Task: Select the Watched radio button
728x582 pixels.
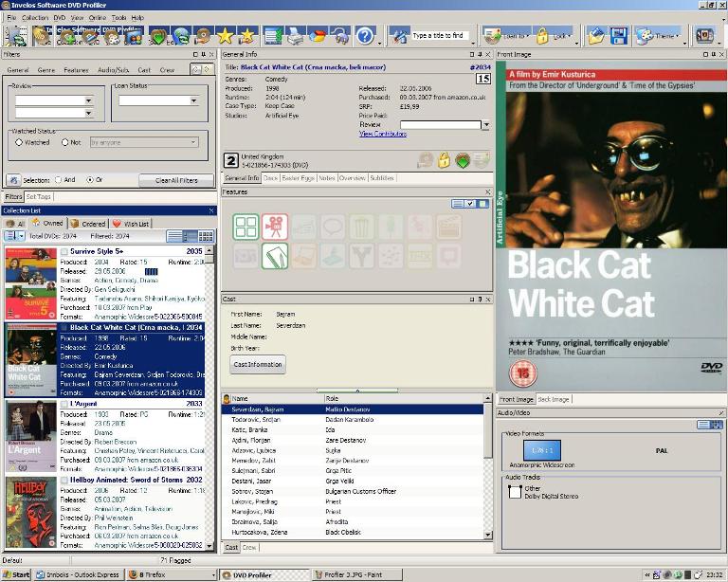Action: coord(19,142)
